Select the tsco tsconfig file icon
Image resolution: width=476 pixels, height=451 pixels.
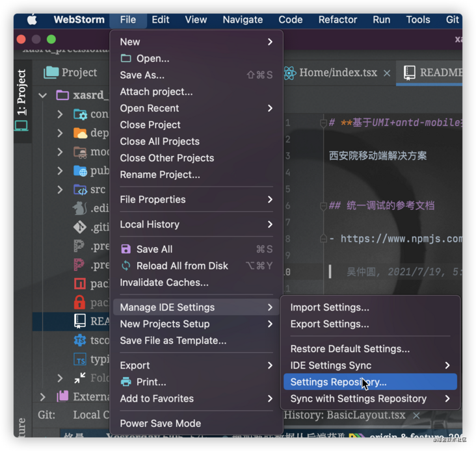click(x=80, y=340)
